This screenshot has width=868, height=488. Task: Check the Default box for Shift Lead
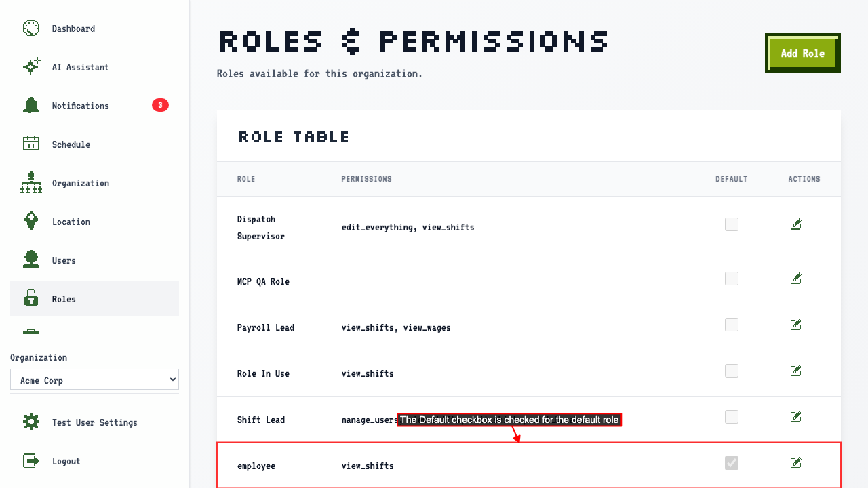click(732, 417)
